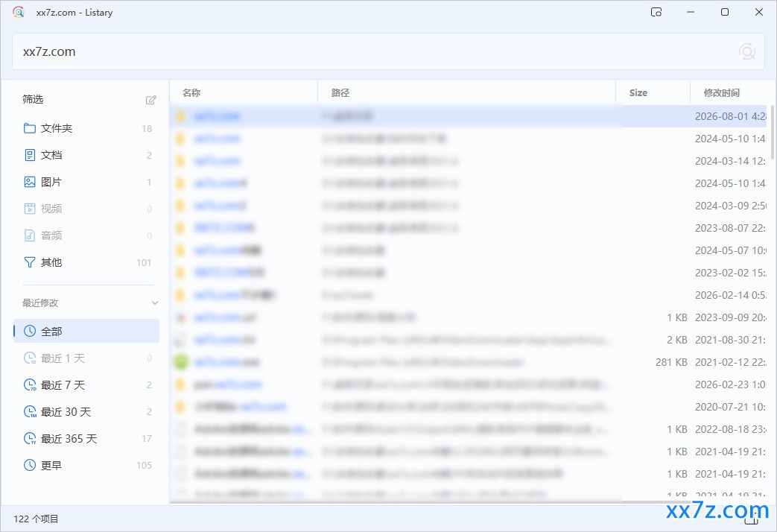Select the 文档 documents filter
777x532 pixels.
86,155
